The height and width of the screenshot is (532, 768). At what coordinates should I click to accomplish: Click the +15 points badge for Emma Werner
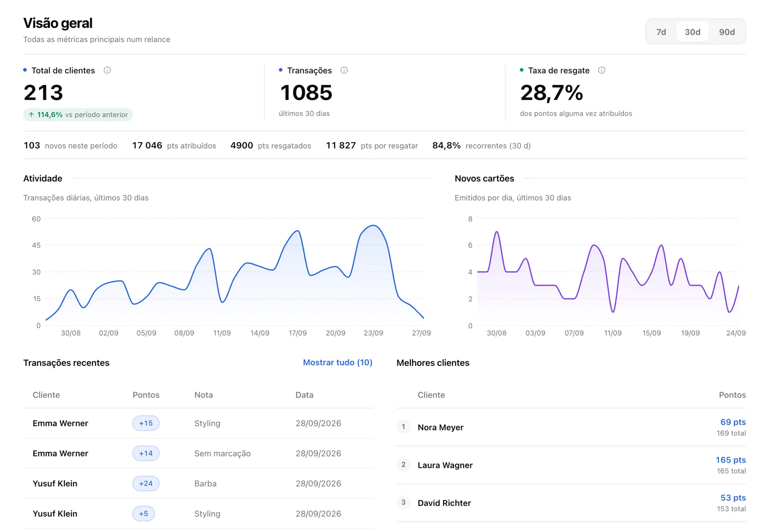(146, 423)
